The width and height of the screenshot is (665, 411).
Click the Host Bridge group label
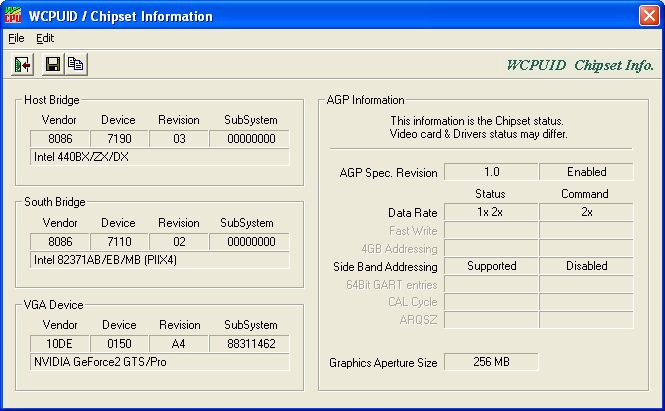[x=52, y=100]
